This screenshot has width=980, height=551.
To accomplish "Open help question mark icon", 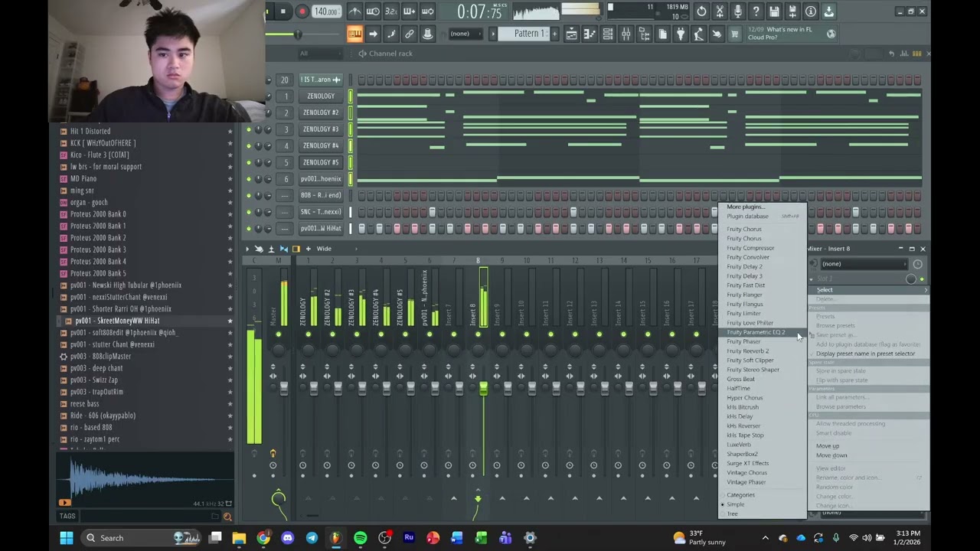I will point(756,11).
